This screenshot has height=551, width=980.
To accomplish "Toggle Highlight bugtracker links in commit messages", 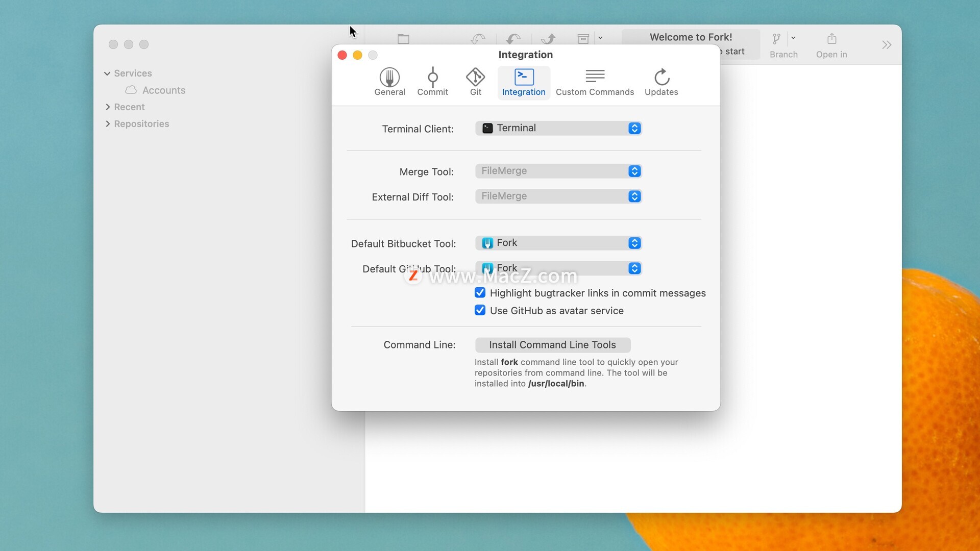I will [480, 293].
